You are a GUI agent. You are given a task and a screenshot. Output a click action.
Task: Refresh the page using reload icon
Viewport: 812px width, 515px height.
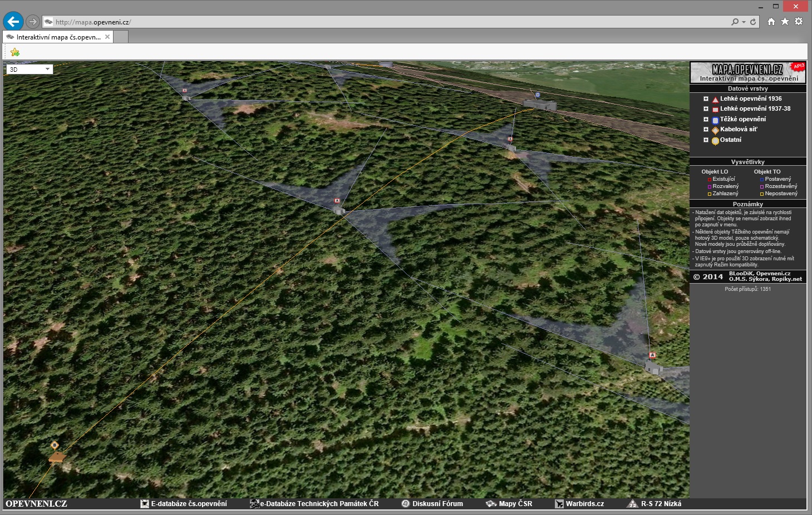[753, 22]
